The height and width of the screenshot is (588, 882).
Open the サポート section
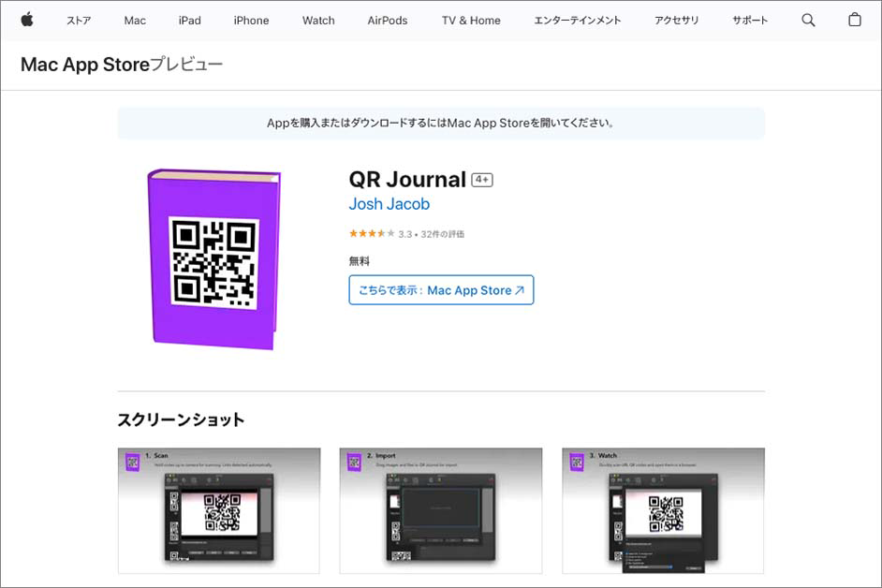(749, 19)
